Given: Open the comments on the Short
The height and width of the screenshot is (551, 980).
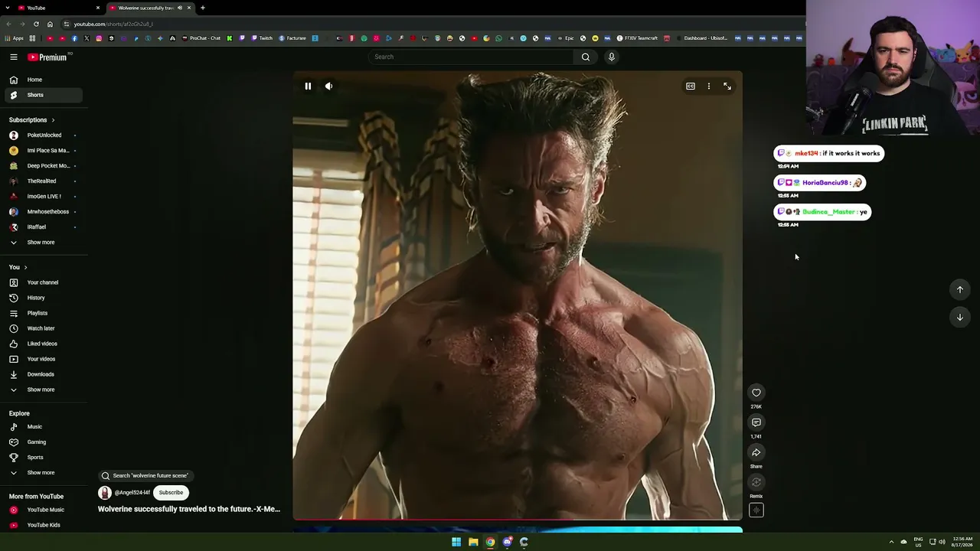Looking at the screenshot, I should pyautogui.click(x=756, y=422).
